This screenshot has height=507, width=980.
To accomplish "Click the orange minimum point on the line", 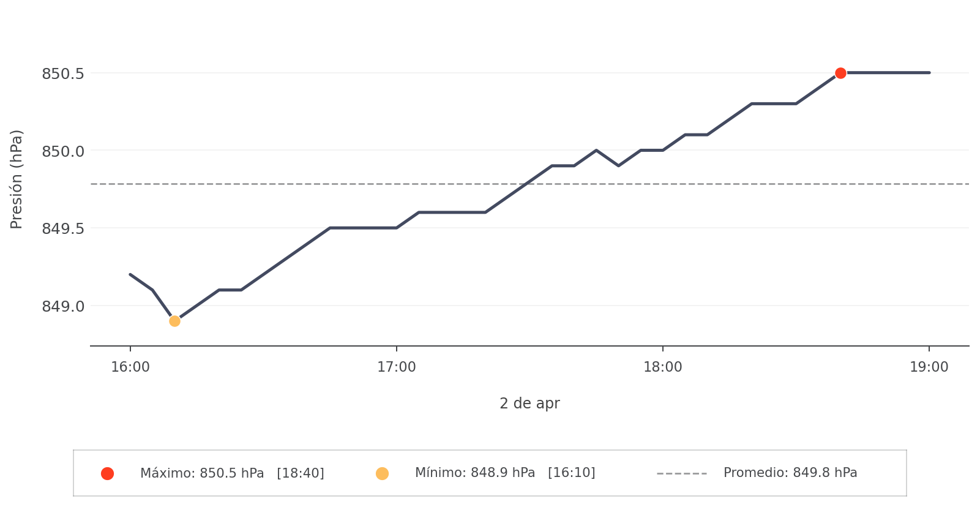I will click(174, 321).
